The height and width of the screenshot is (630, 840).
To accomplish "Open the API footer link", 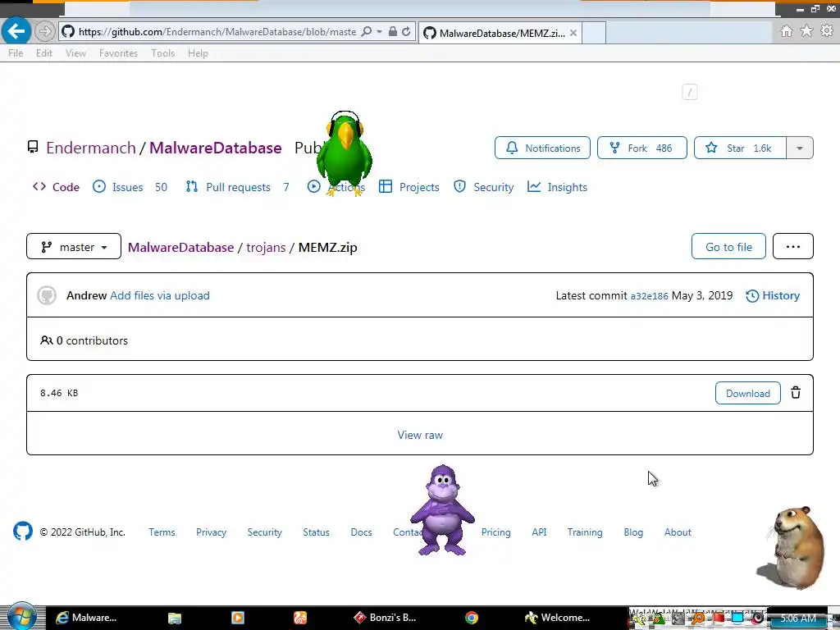I will pos(539,532).
